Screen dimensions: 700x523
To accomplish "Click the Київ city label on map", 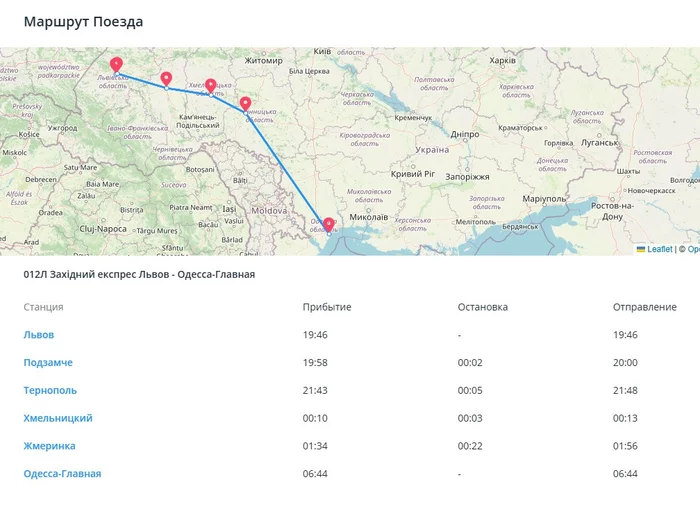I will coord(322,51).
